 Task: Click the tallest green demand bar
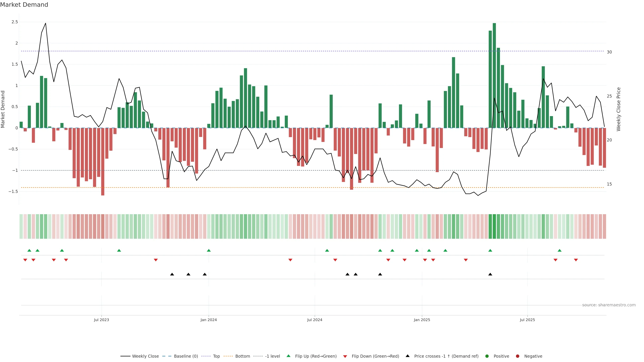(494, 75)
